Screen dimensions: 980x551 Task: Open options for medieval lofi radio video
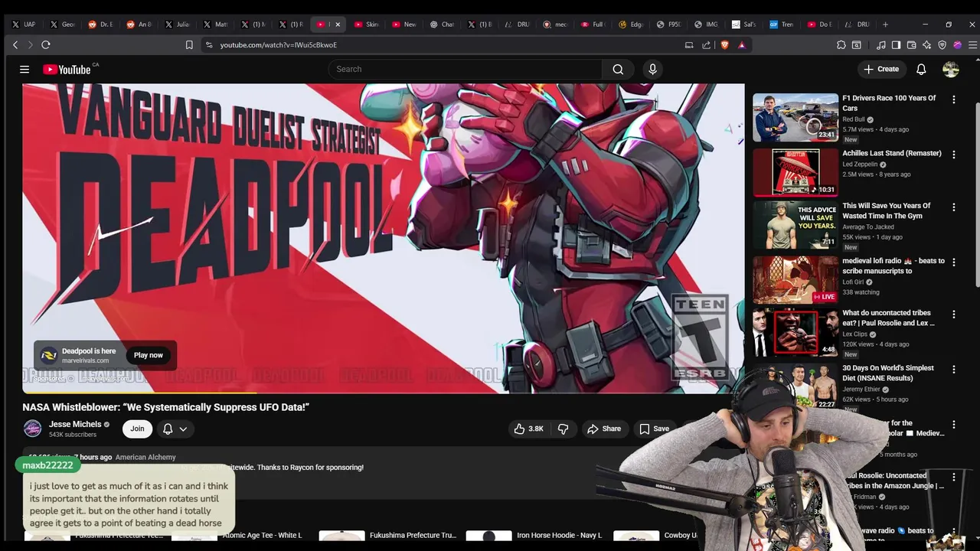[x=953, y=262]
